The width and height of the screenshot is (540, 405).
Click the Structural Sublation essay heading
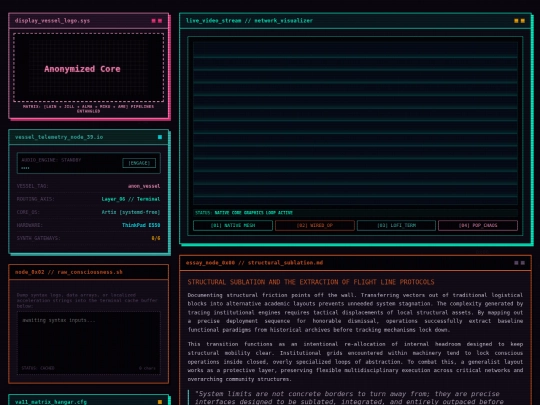point(311,282)
